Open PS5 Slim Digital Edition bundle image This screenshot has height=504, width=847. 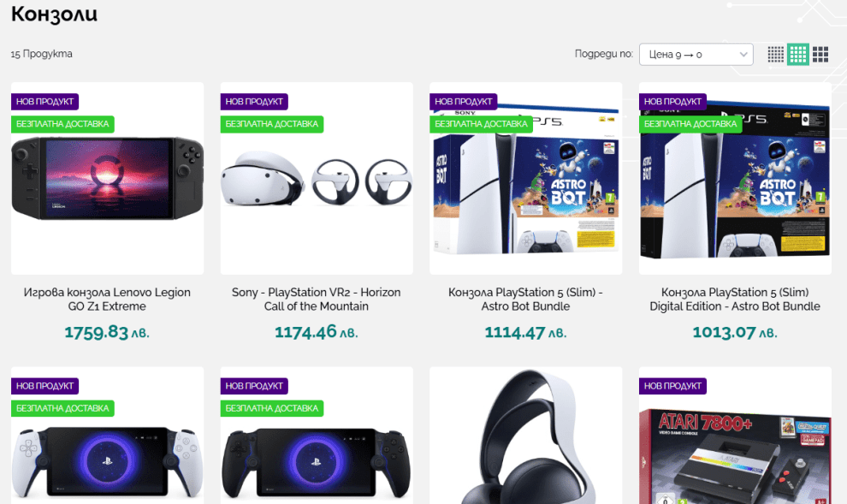click(x=735, y=178)
